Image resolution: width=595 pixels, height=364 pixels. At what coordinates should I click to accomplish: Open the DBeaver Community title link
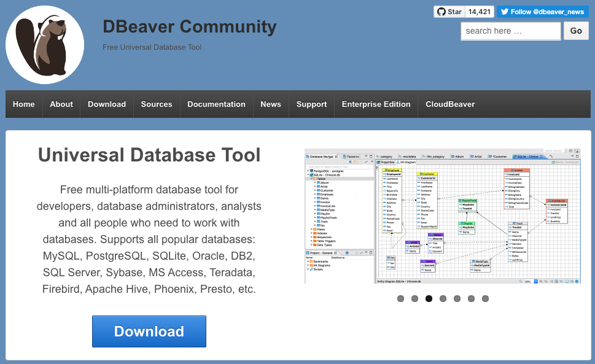pyautogui.click(x=189, y=27)
